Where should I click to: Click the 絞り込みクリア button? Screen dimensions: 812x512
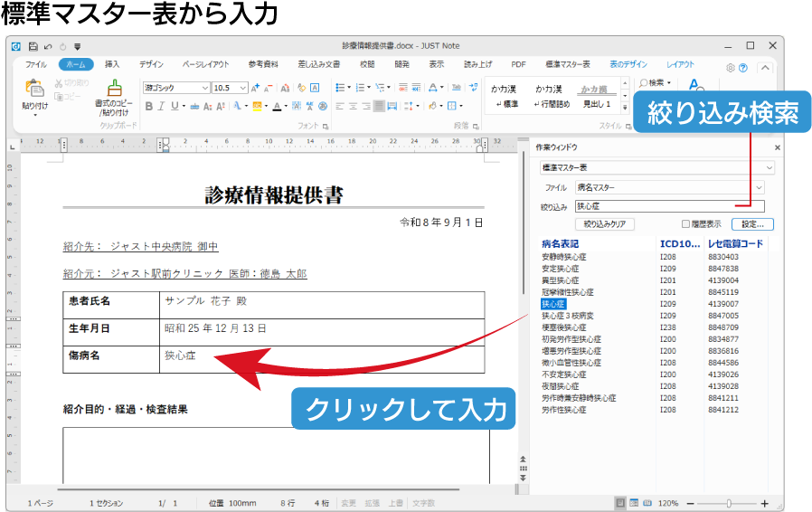(x=605, y=223)
